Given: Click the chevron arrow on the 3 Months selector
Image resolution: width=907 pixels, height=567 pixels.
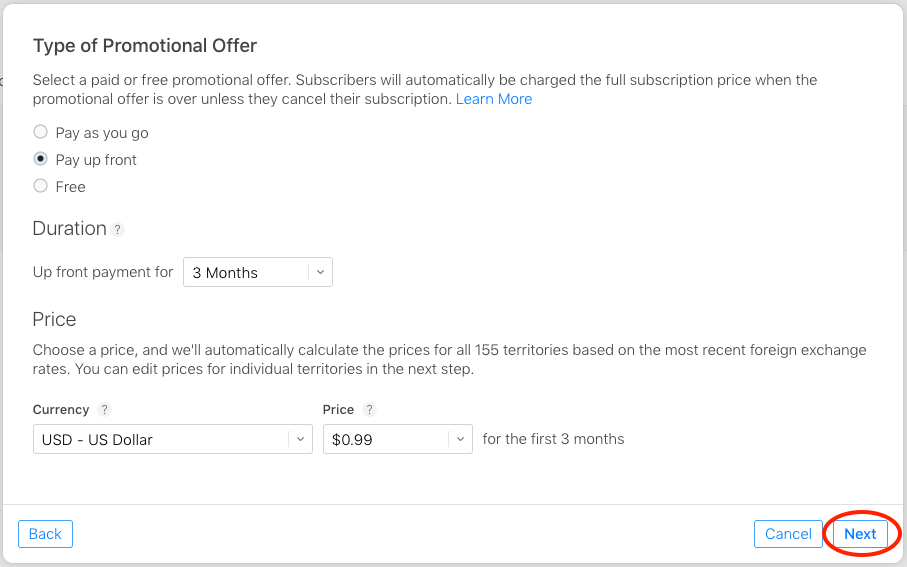Looking at the screenshot, I should (320, 272).
